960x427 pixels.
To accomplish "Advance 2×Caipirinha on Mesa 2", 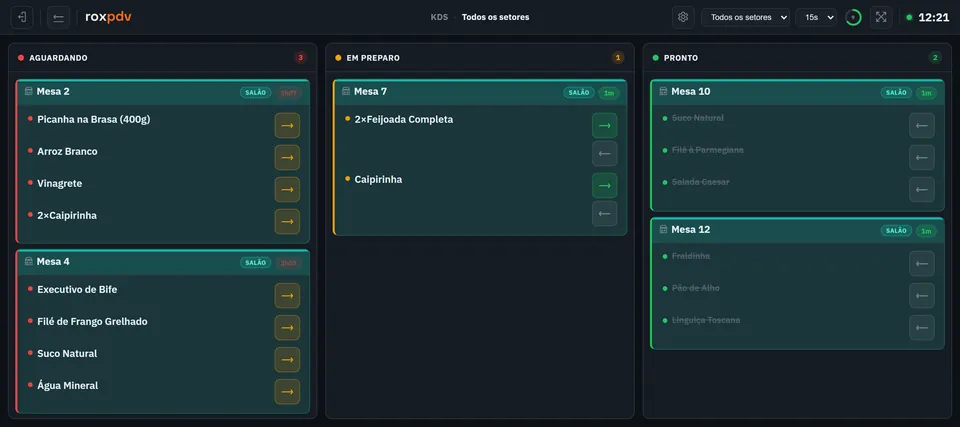I will click(x=287, y=221).
